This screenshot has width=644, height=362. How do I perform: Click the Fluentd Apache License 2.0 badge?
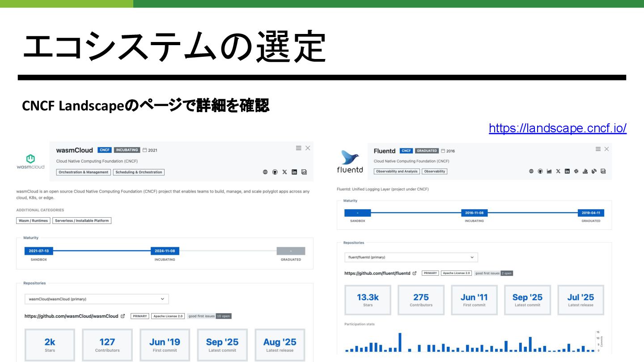pos(456,273)
